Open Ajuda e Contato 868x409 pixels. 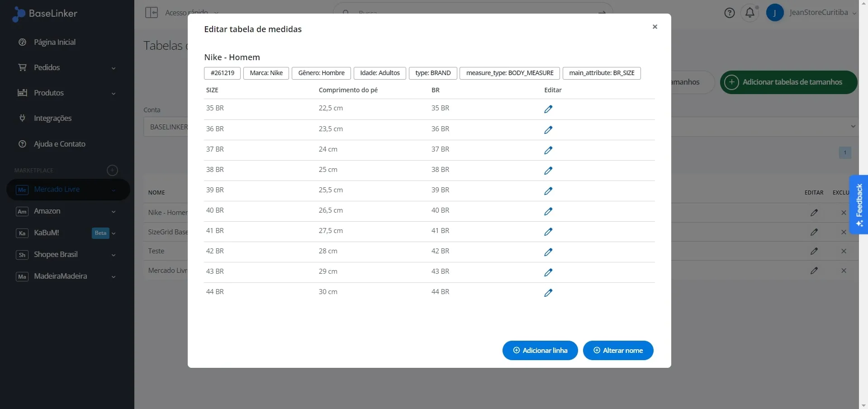pyautogui.click(x=59, y=144)
